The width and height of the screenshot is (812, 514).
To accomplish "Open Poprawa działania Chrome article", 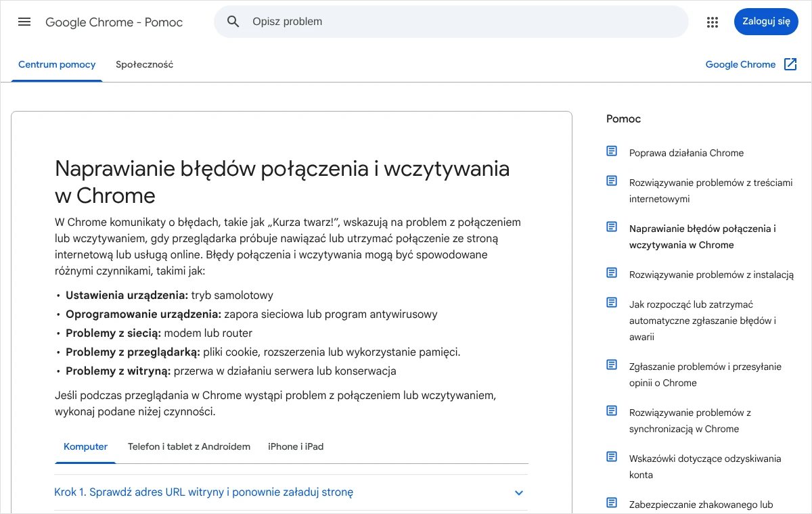I will point(686,153).
